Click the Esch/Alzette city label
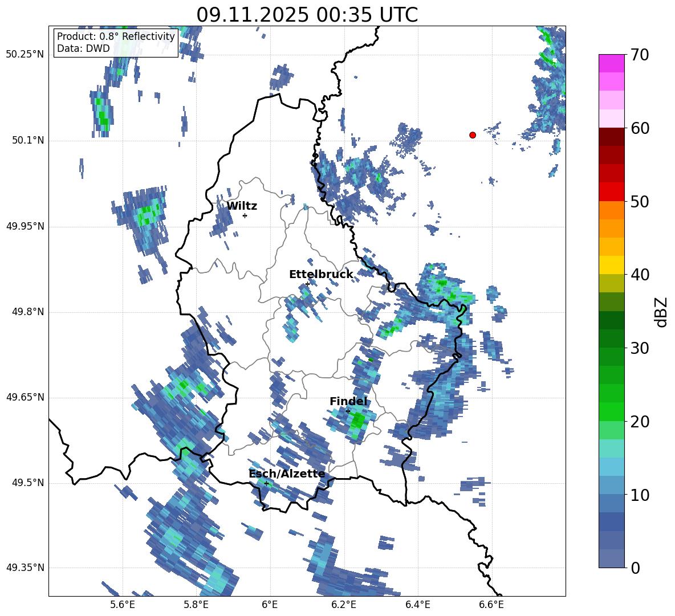Image resolution: width=675 pixels, height=616 pixels. pos(287,474)
